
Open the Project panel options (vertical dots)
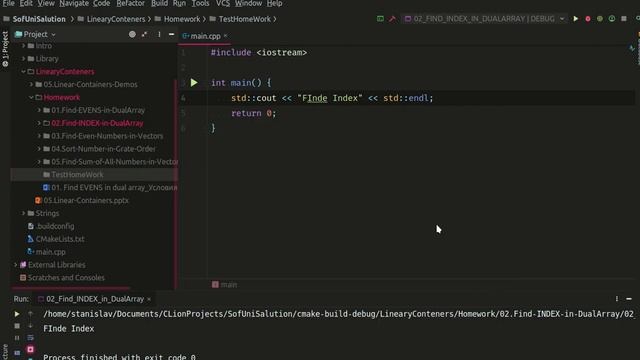[x=159, y=35]
